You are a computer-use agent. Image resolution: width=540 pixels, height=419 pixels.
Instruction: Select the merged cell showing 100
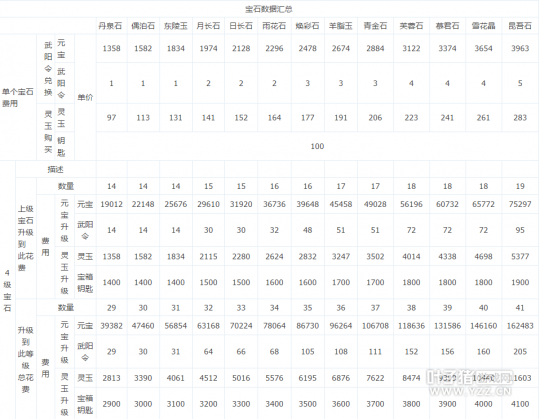click(x=317, y=146)
